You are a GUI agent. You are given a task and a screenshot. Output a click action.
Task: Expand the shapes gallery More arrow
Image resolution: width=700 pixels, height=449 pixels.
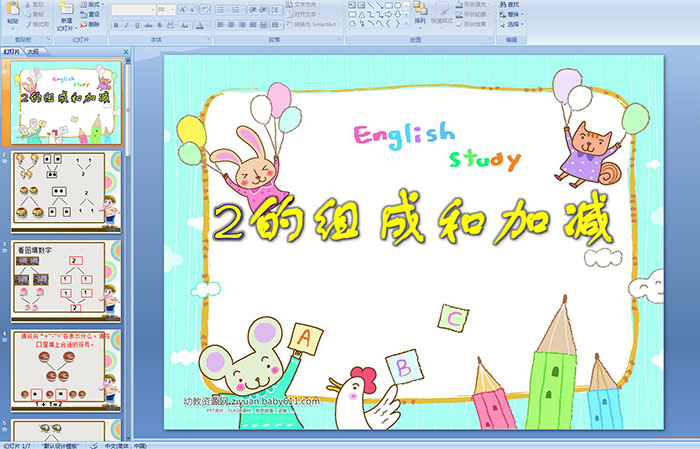point(406,23)
